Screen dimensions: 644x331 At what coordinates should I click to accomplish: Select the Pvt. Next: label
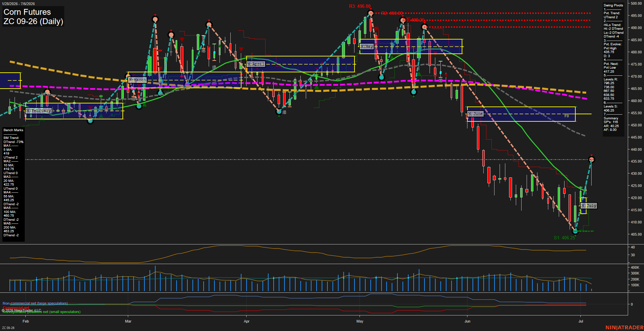[611, 64]
